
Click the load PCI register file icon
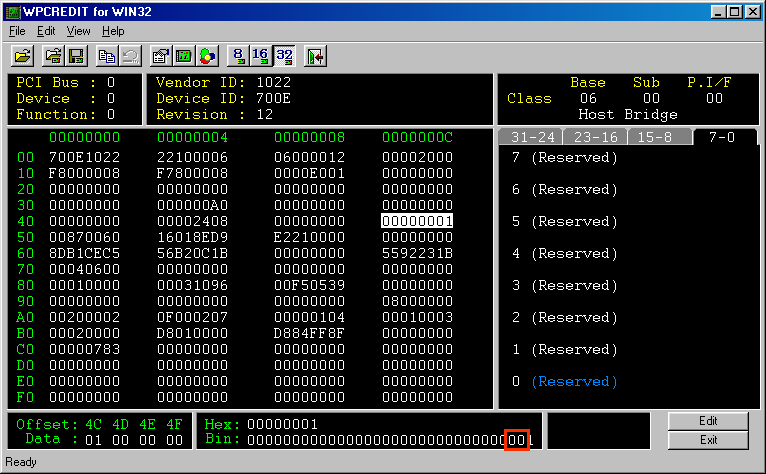click(53, 56)
